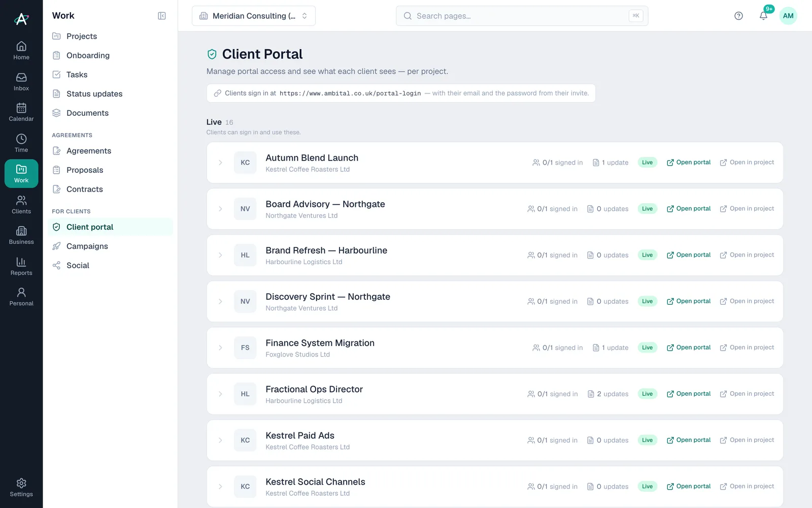Open the AM user avatar menu
Image resolution: width=812 pixels, height=508 pixels.
(x=788, y=16)
